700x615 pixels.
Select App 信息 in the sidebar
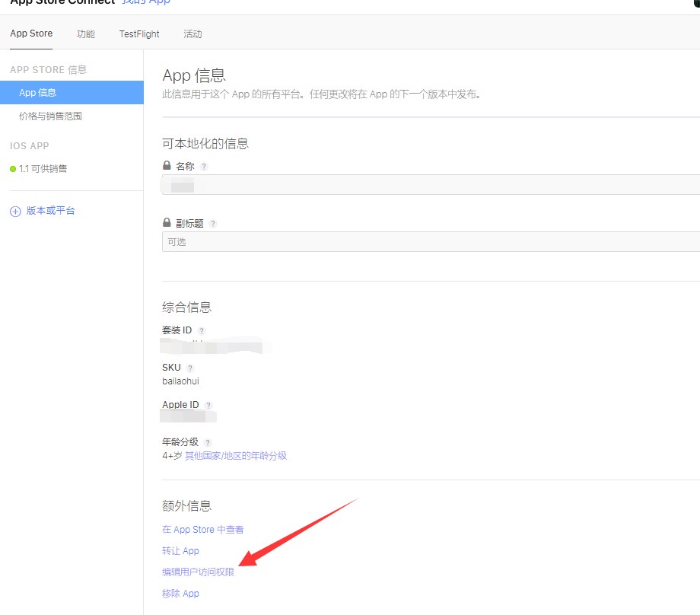point(72,93)
